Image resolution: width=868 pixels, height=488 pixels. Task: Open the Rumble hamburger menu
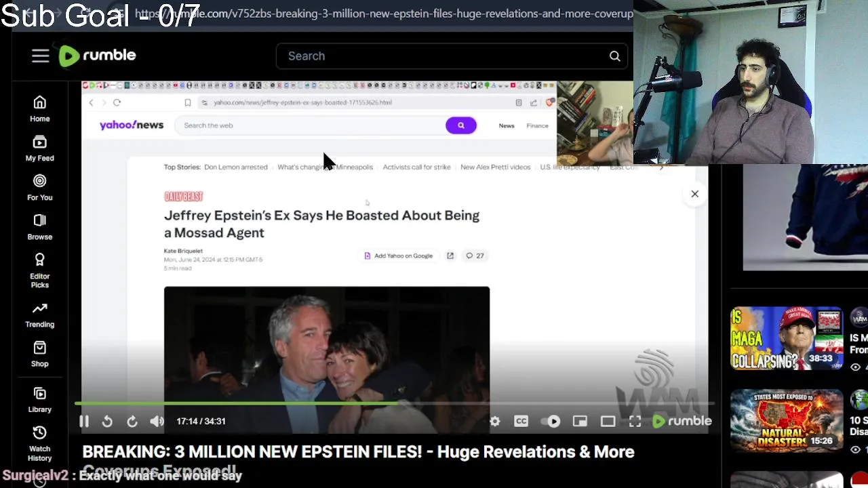click(x=40, y=56)
